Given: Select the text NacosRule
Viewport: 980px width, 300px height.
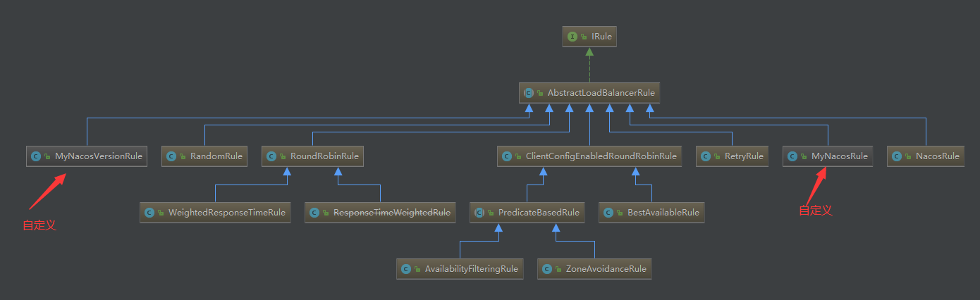Looking at the screenshot, I should (937, 156).
